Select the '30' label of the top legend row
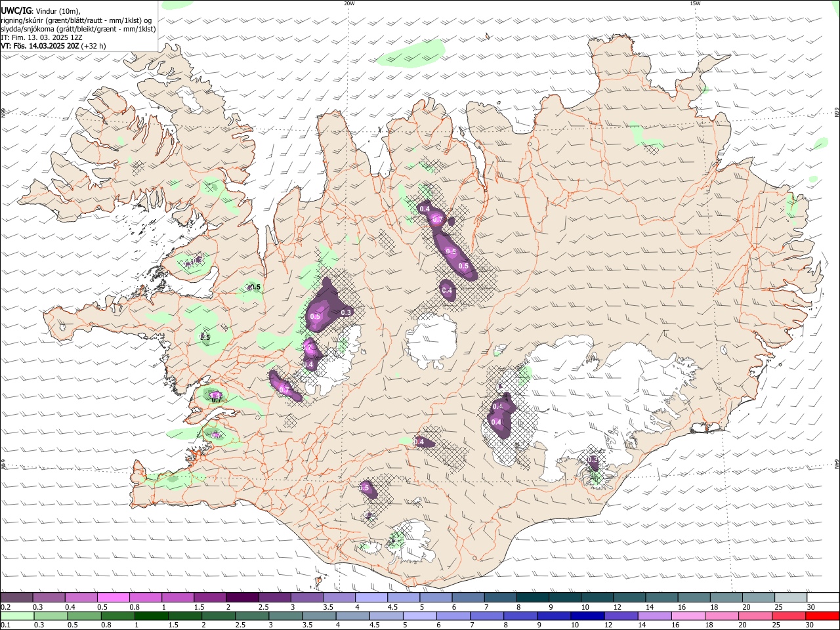The width and height of the screenshot is (840, 630). click(811, 607)
